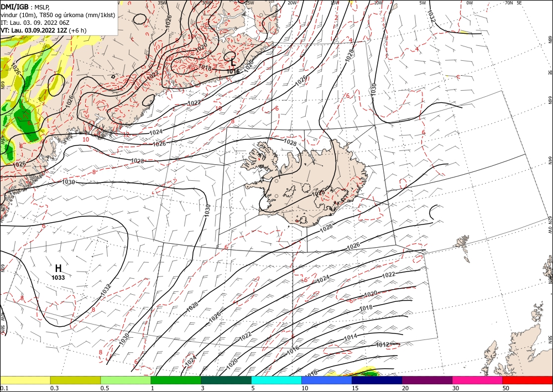Viewport: 553px width, 392px height.
Task: Click the 1010 isobar label near bottom
Action: [x=311, y=373]
